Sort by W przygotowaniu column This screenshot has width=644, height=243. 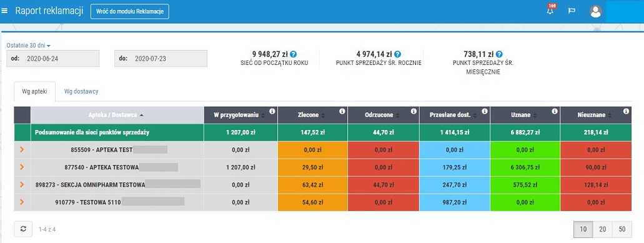[x=240, y=115]
